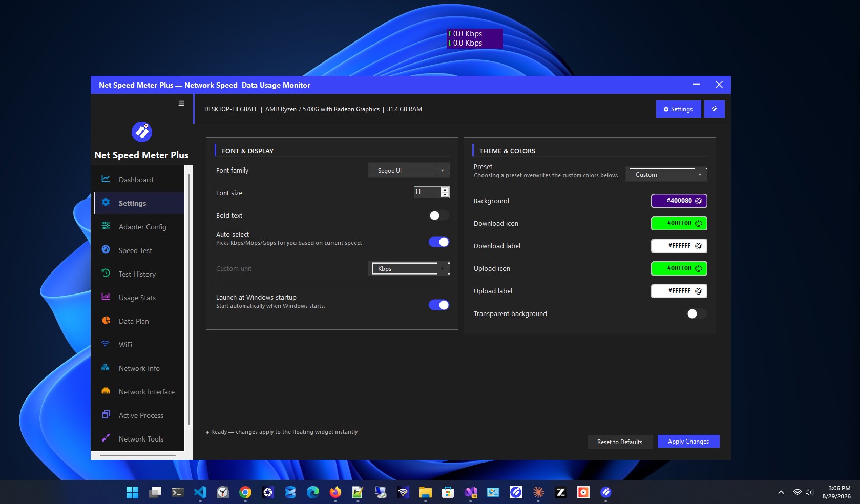Image resolution: width=860 pixels, height=504 pixels.
Task: Open the Font family dropdown
Action: click(x=410, y=171)
